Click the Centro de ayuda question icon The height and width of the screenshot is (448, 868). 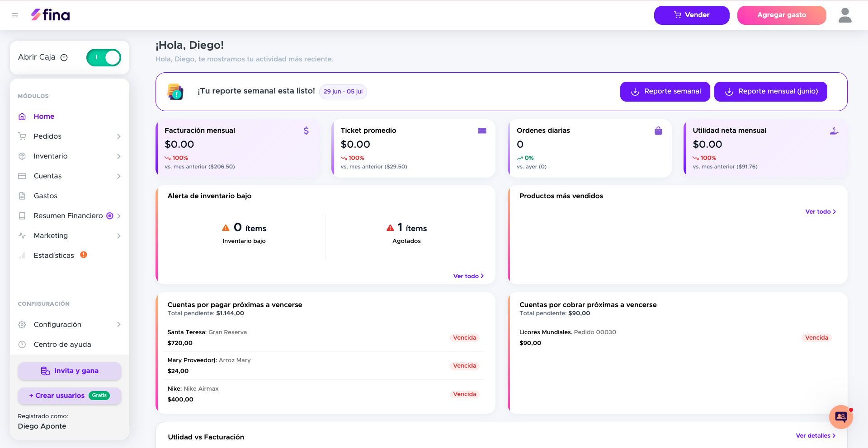[22, 345]
